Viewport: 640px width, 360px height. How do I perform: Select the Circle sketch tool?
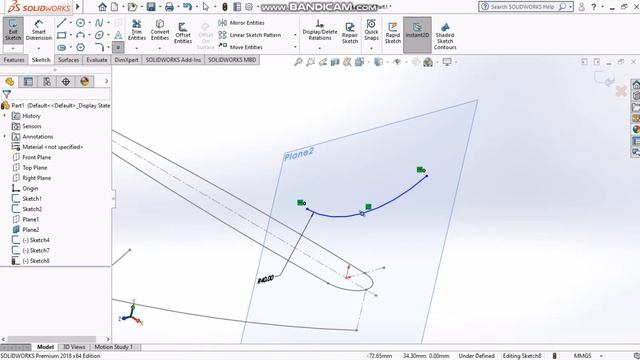81,23
